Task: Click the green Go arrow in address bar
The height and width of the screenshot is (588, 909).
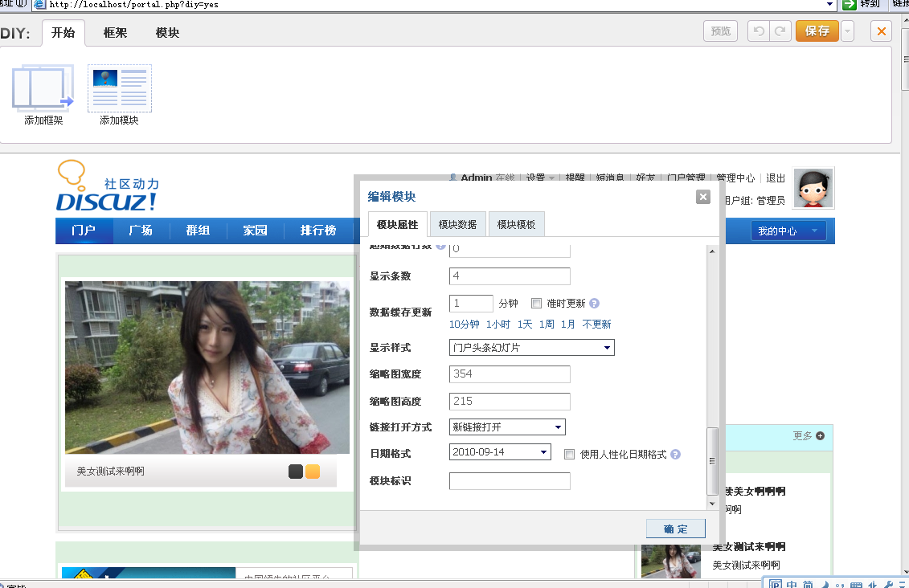Action: (x=850, y=5)
